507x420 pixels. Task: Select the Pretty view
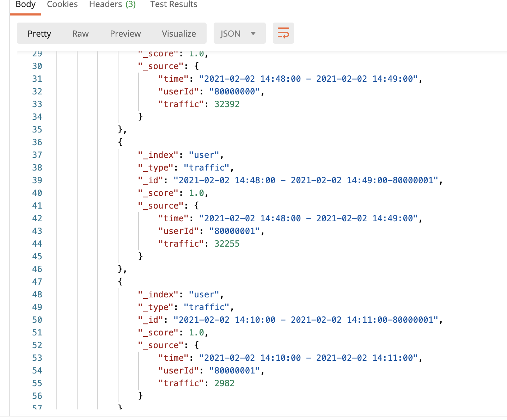click(x=39, y=33)
